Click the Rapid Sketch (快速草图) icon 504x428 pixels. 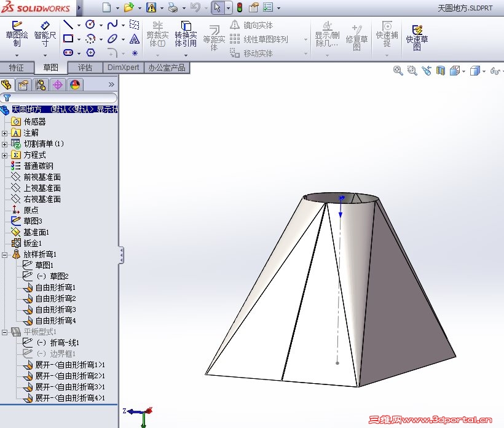pyautogui.click(x=417, y=38)
